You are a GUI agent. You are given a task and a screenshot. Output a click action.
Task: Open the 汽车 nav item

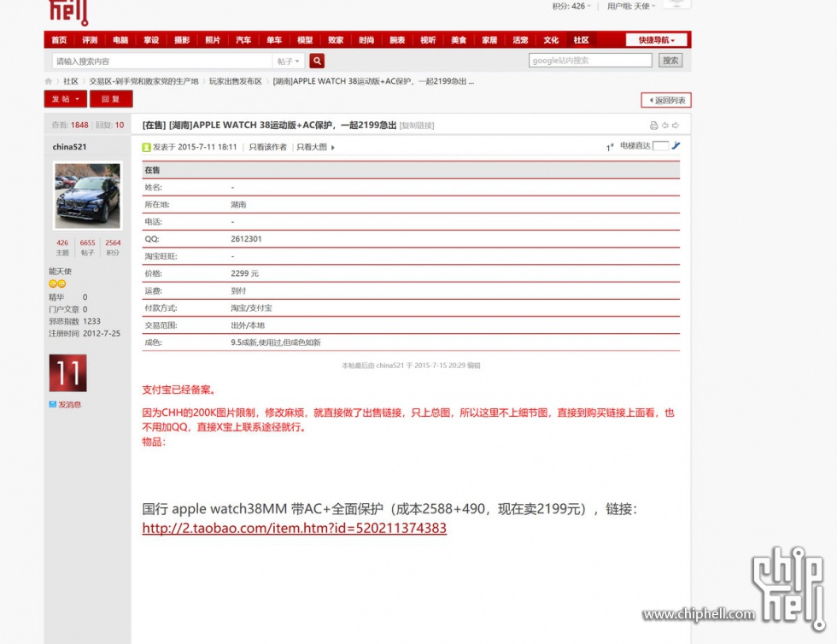[x=243, y=40]
